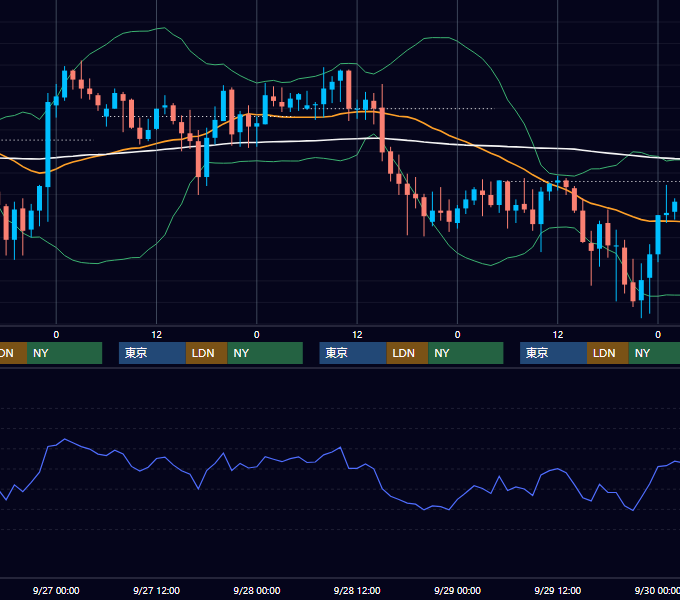The image size is (680, 600).
Task: Click the hour label 0 above 9/29 00:00
Action: [x=457, y=335]
